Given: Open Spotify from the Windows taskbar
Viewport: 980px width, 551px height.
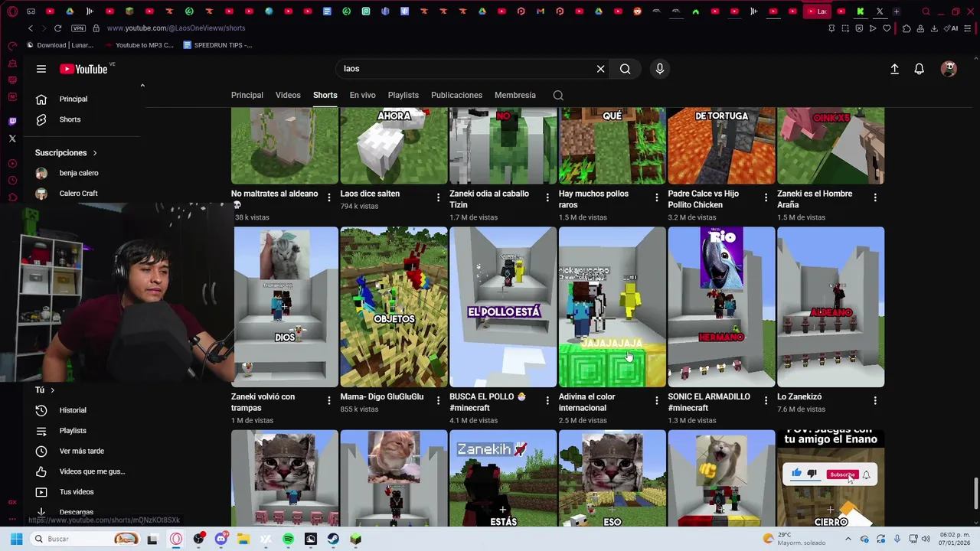Looking at the screenshot, I should click(x=288, y=539).
